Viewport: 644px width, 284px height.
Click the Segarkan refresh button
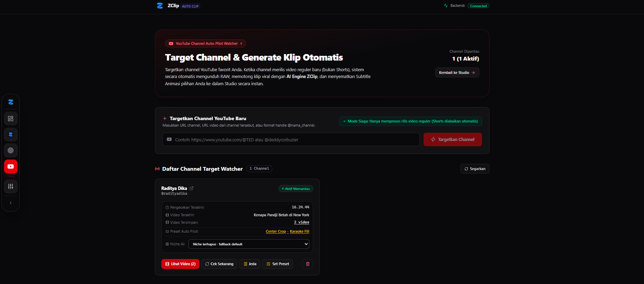[x=475, y=169]
